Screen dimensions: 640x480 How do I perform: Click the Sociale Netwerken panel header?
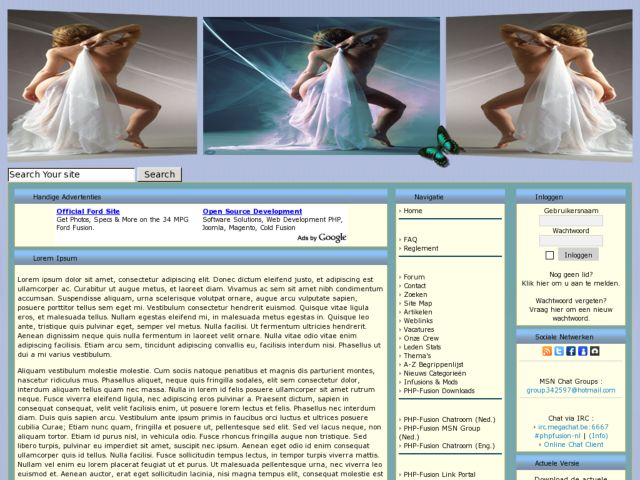pos(571,337)
